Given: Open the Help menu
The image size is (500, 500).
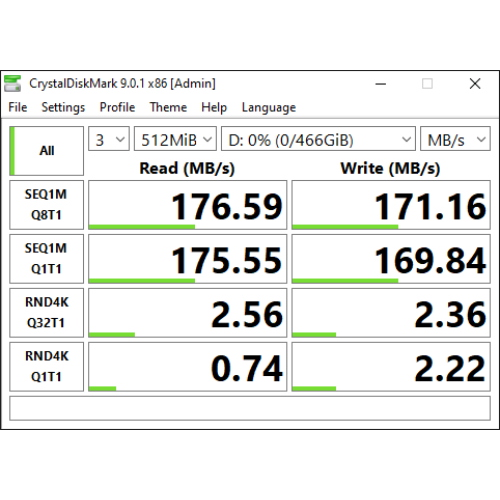Looking at the screenshot, I should 214,107.
